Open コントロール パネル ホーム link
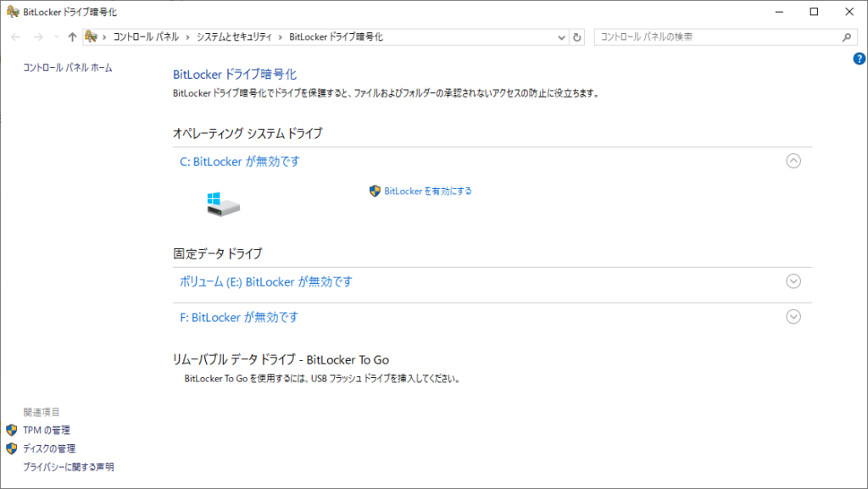Viewport: 868px width, 489px height. click(x=68, y=68)
